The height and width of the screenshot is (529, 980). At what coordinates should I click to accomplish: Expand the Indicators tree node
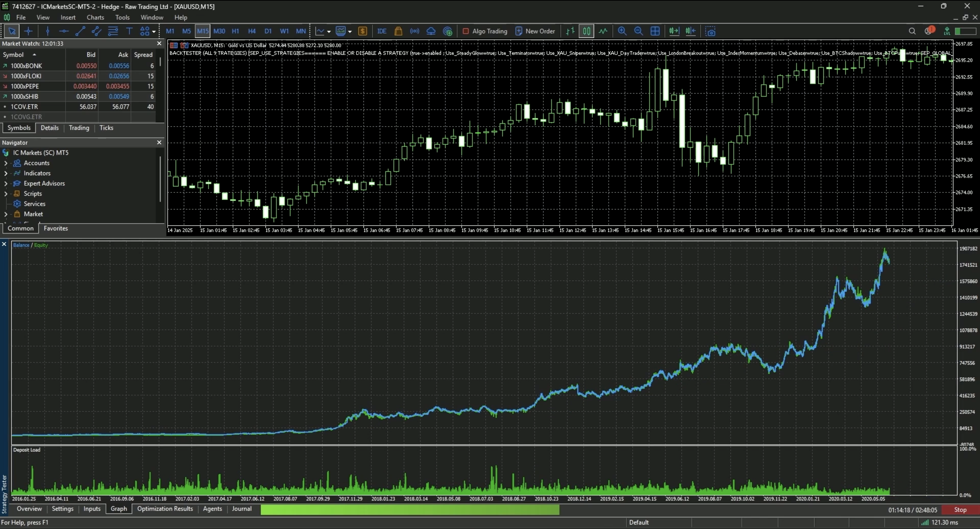tap(6, 173)
